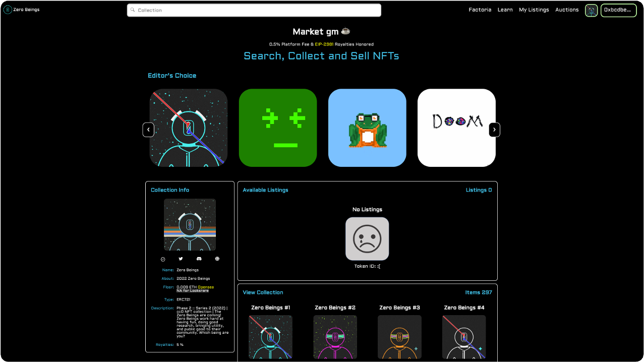The image size is (644, 362).
Task: Go back with the carousel left arrow
Action: click(148, 130)
